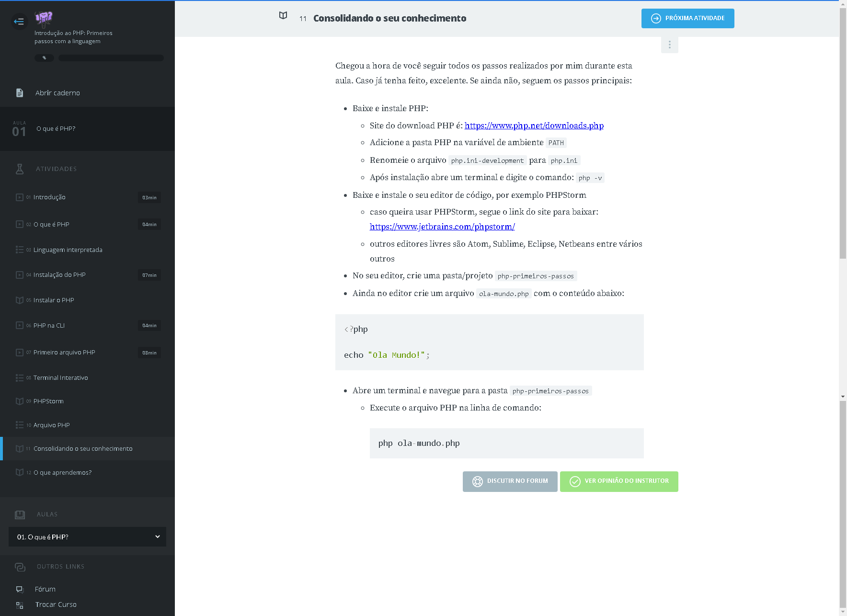Click the Trocar Curso icon

[20, 605]
